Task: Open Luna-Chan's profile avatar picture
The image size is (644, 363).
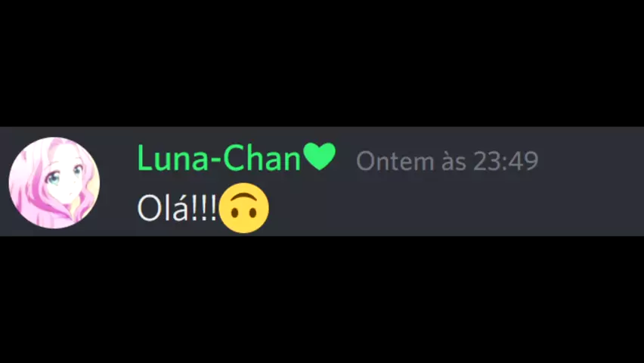Action: coord(54,183)
